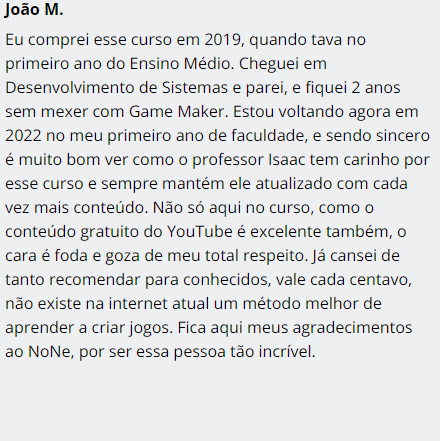The width and height of the screenshot is (440, 441).
Task: Click the word agradecimentos
Action: click(352, 328)
